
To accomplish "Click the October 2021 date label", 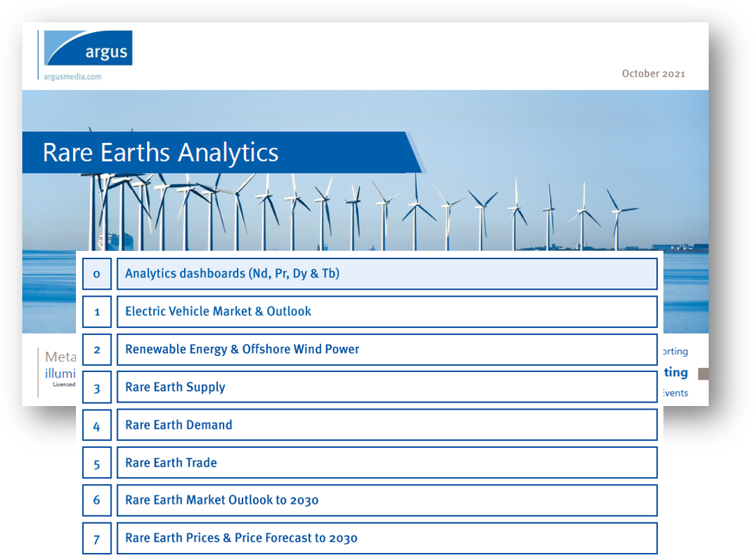I will pyautogui.click(x=653, y=73).
